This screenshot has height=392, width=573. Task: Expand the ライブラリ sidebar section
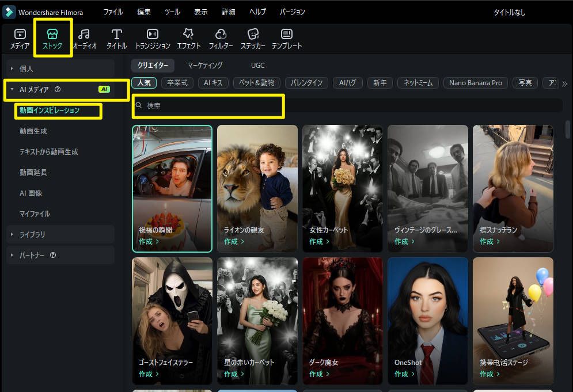pyautogui.click(x=13, y=234)
